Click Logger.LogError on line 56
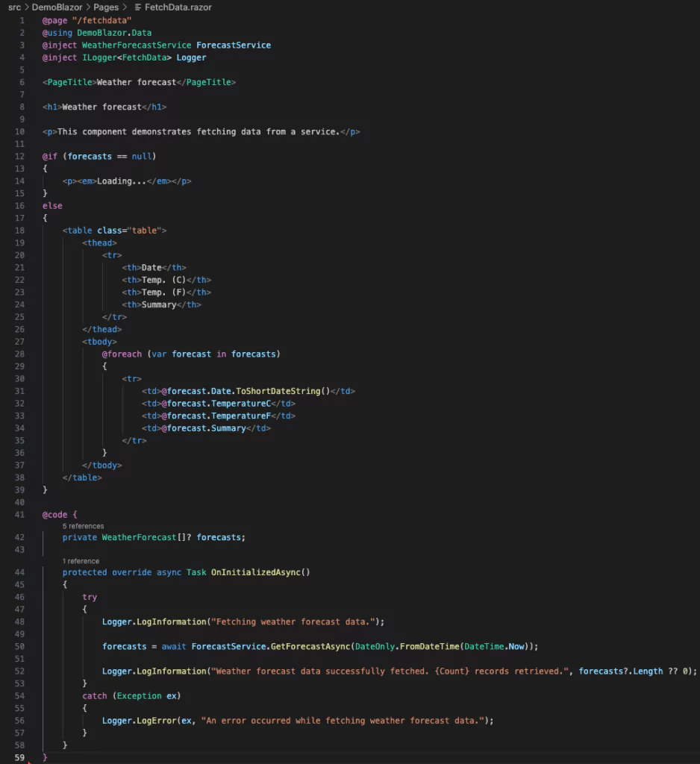The width and height of the screenshot is (700, 764). coord(139,721)
